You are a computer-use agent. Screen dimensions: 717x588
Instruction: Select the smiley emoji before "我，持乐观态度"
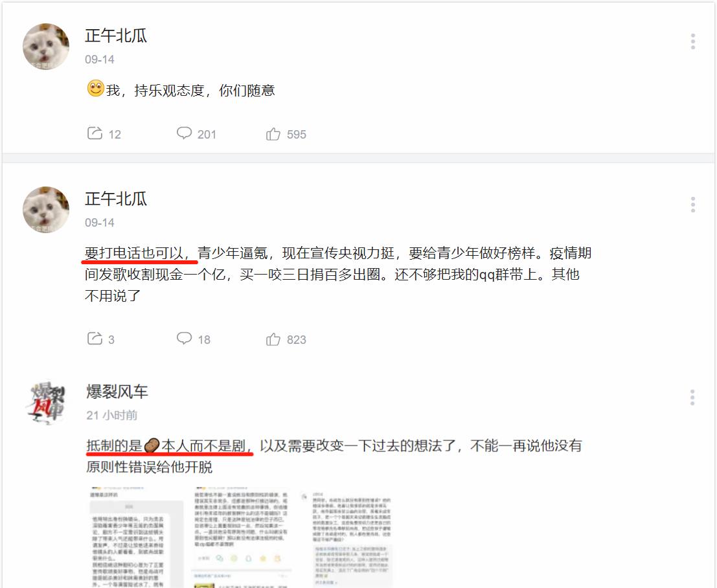(x=96, y=88)
